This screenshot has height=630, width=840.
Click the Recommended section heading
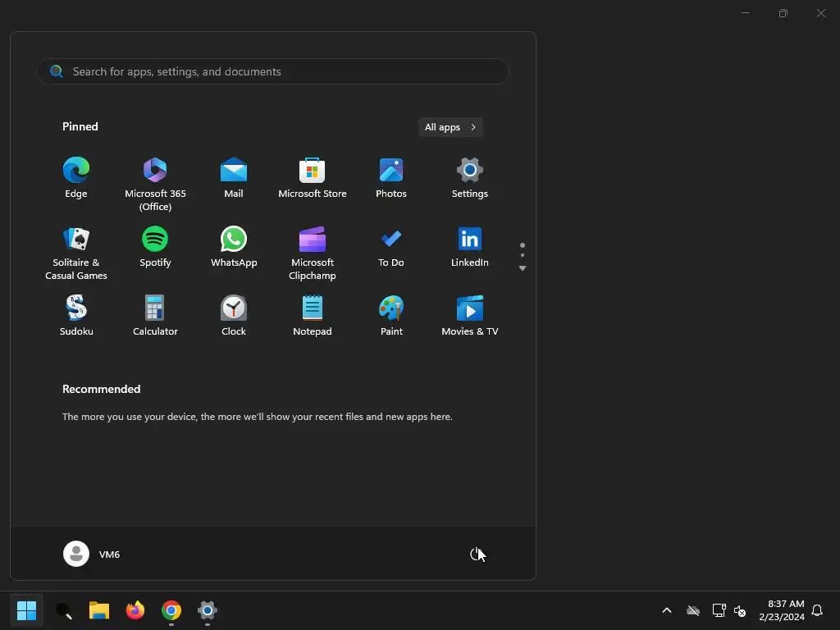pos(101,389)
